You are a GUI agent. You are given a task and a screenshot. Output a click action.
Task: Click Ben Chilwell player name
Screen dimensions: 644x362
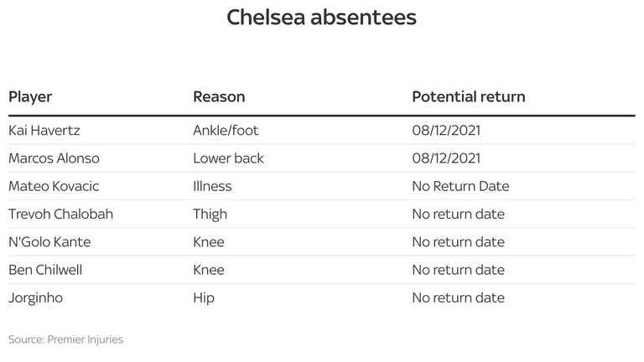click(45, 270)
